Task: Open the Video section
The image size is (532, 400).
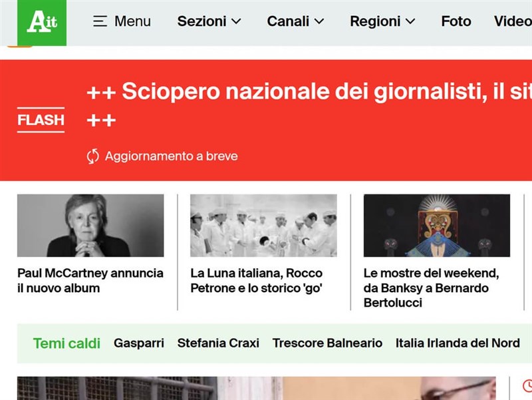Action: [512, 21]
